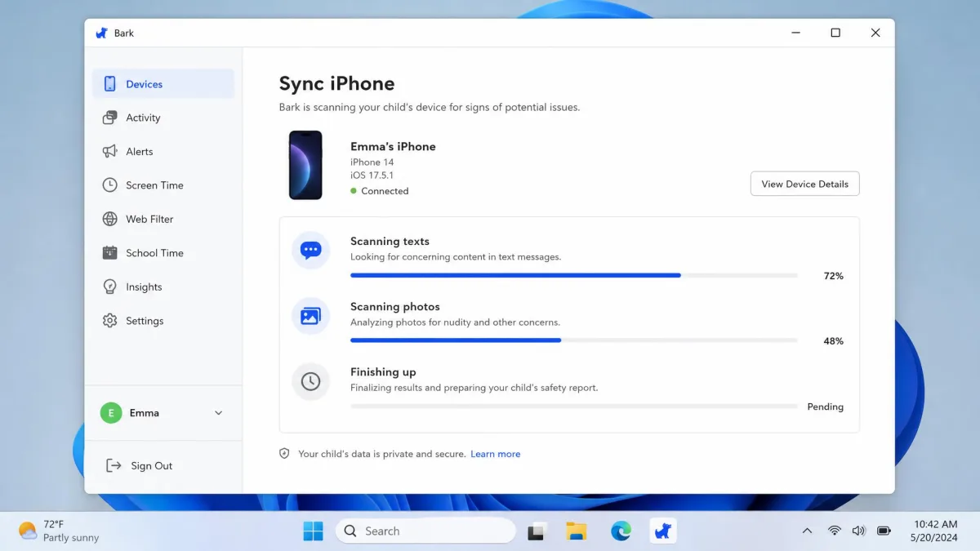Click the 48% progress value
Image resolution: width=980 pixels, height=551 pixels.
coord(833,341)
